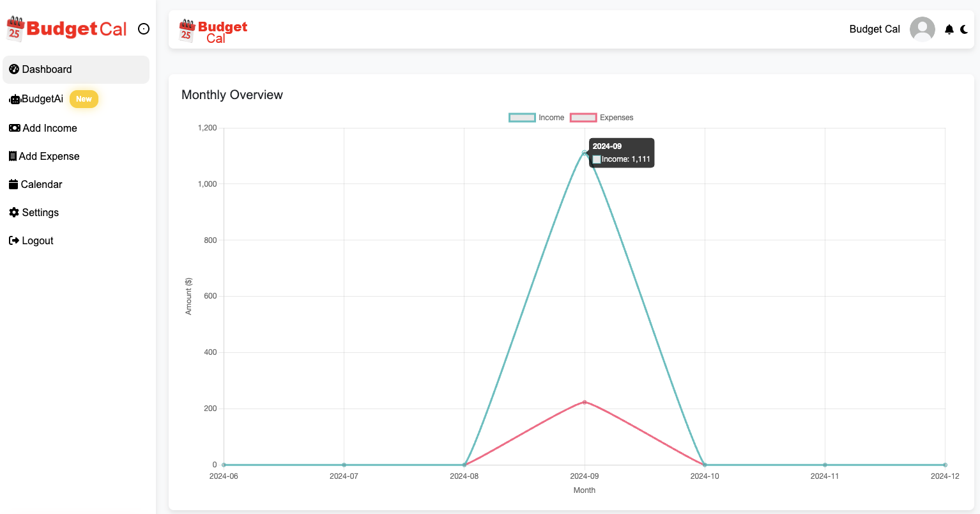Screen dimensions: 980x514
Task: Click the Calendar icon in sidebar
Action: 13,184
